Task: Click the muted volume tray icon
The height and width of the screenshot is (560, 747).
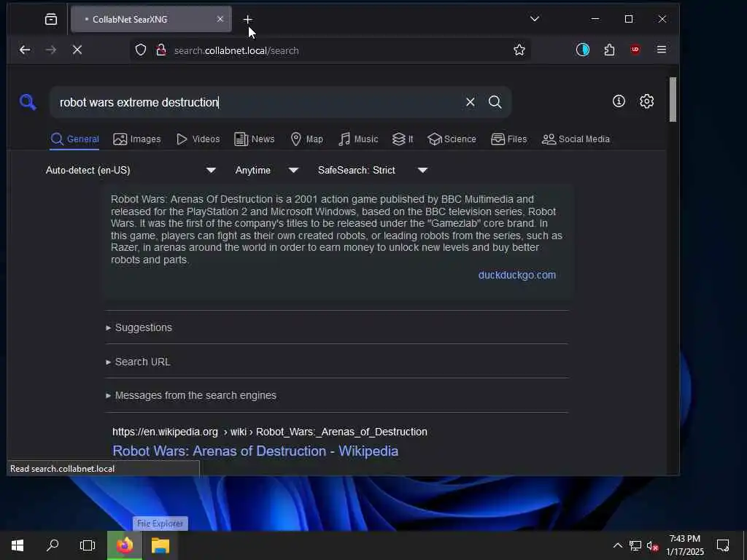Action: (x=653, y=545)
